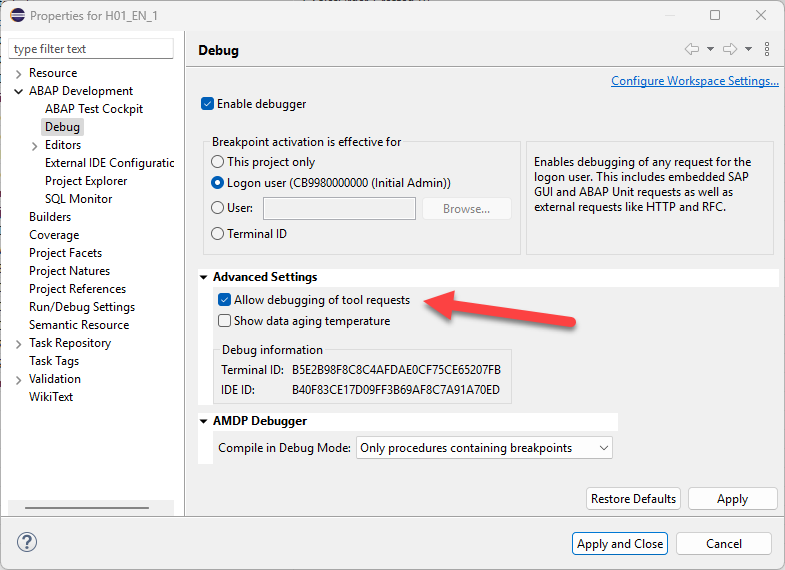Click the Apply and Close button
The width and height of the screenshot is (785, 570).
[x=620, y=544]
